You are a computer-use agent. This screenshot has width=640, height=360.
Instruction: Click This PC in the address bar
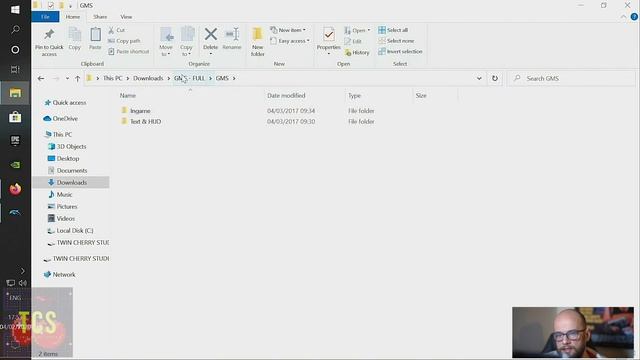coord(113,78)
